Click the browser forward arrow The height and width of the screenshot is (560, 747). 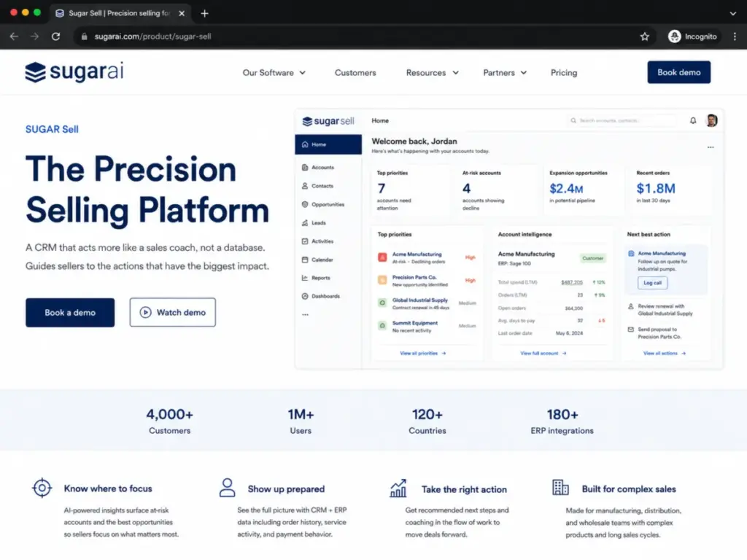pos(34,36)
